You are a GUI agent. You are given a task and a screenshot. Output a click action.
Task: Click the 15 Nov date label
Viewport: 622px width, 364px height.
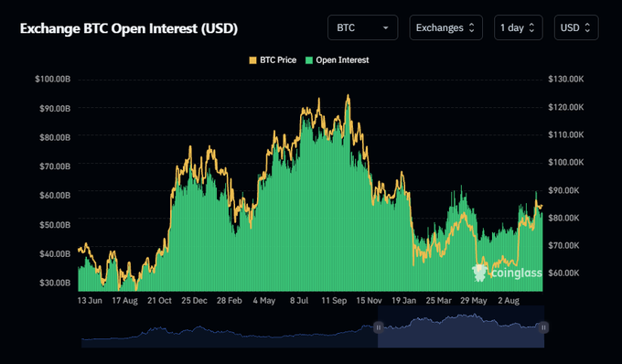(369, 301)
